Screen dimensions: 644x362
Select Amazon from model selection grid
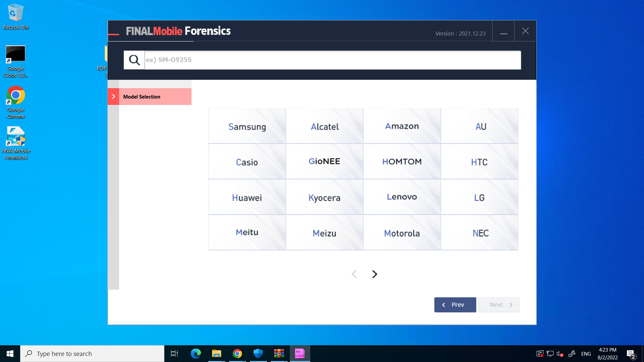[401, 126]
